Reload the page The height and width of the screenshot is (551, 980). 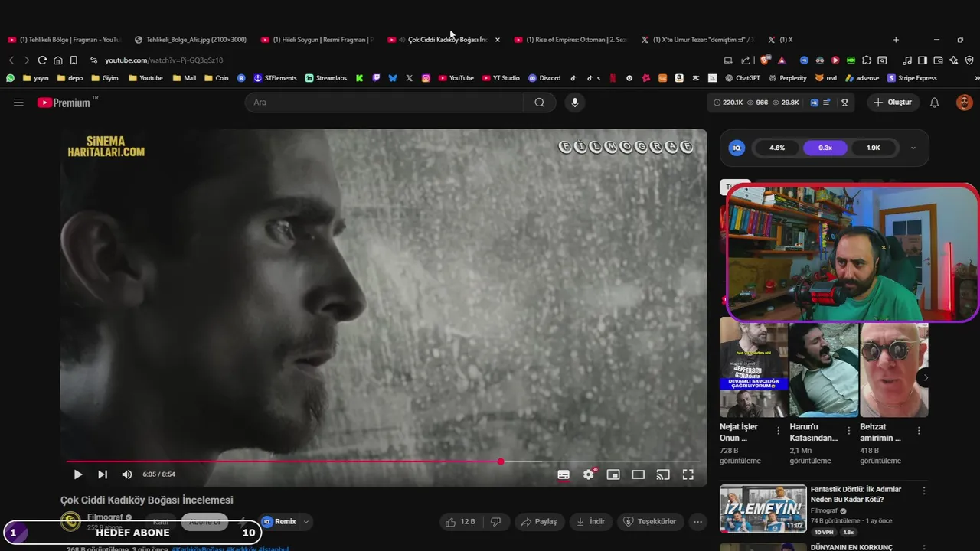tap(42, 60)
